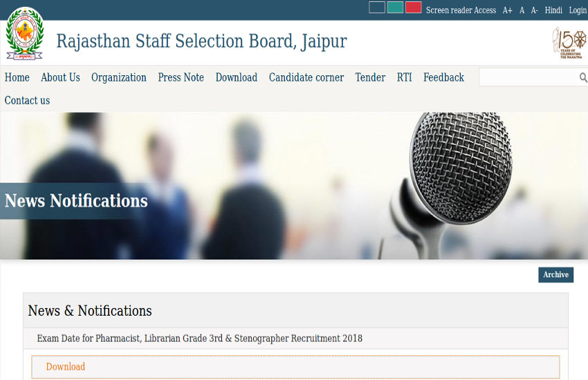Expand the Candidate corner menu
Viewport: 588px width, 380px height.
[x=306, y=77]
